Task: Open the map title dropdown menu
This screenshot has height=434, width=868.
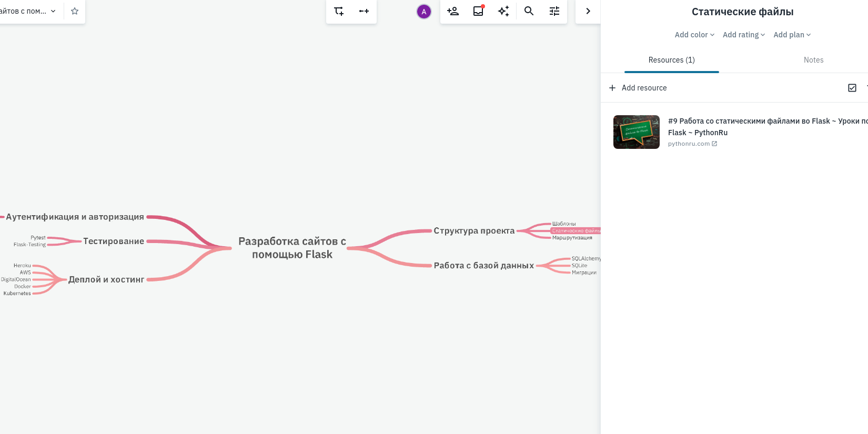Action: point(53,11)
